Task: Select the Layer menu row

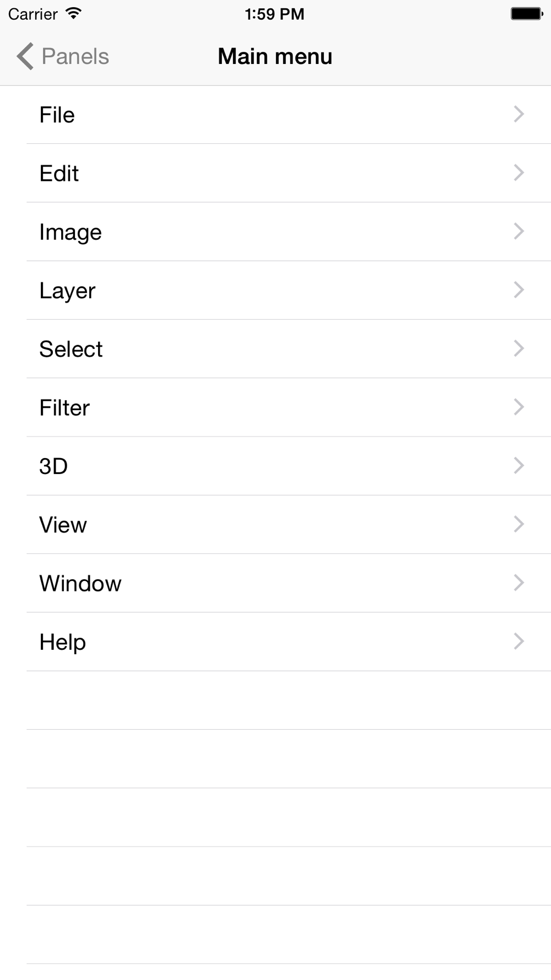Action: click(275, 290)
